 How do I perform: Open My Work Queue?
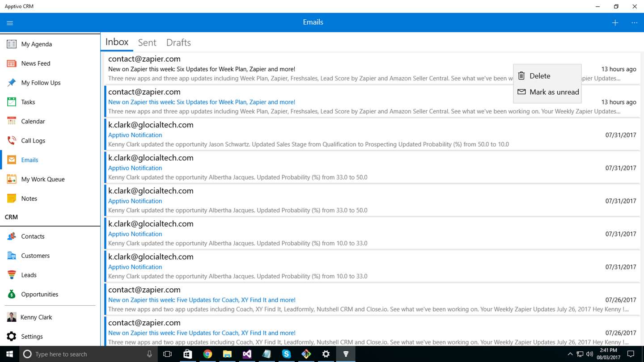pyautogui.click(x=50, y=179)
